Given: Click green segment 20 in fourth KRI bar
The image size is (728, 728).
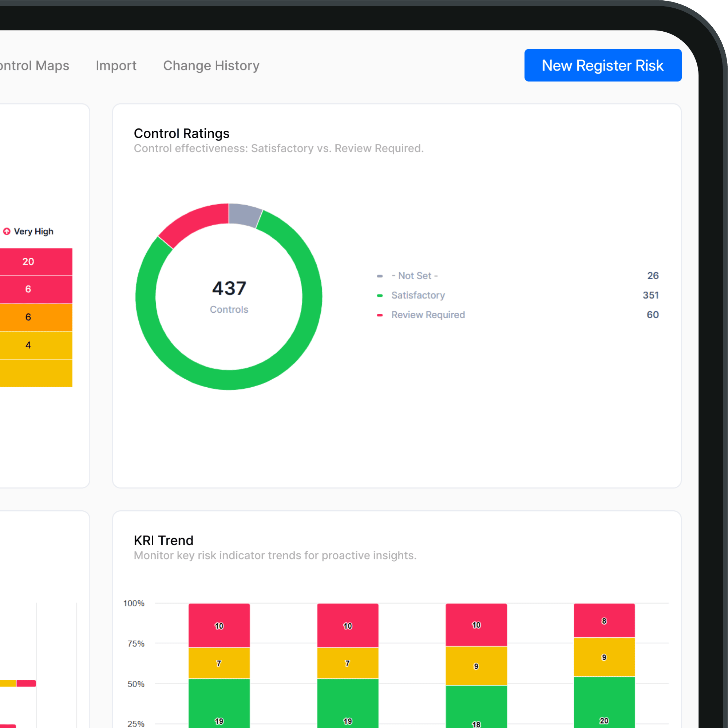Looking at the screenshot, I should (604, 703).
